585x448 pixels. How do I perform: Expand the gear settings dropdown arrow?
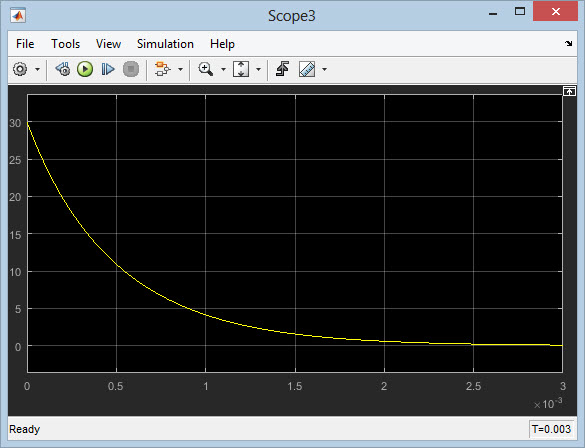pos(37,69)
